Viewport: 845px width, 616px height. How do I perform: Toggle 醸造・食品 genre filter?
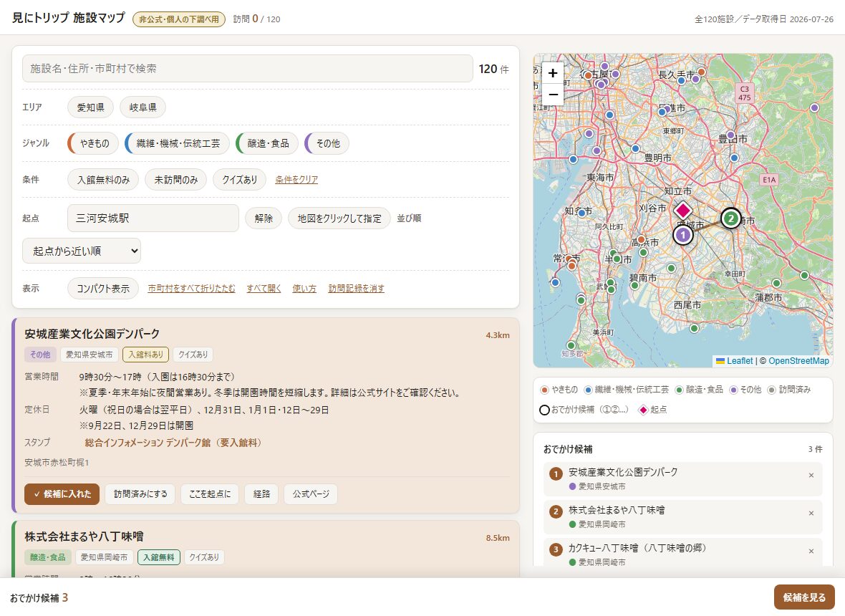point(267,143)
